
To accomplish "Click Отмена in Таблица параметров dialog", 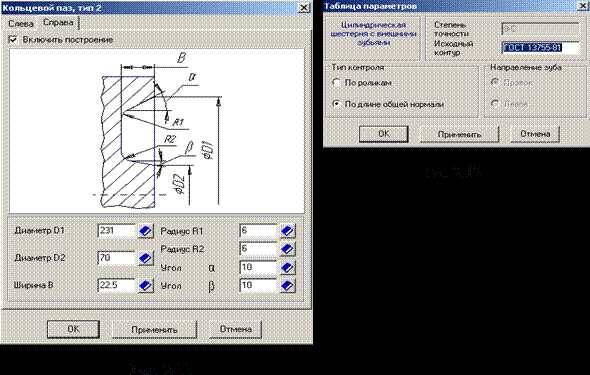I will [x=535, y=134].
